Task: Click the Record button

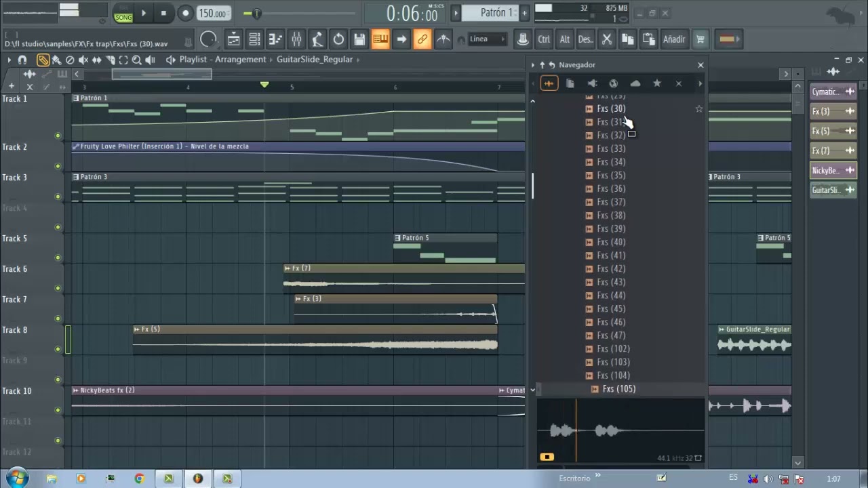Action: [185, 13]
